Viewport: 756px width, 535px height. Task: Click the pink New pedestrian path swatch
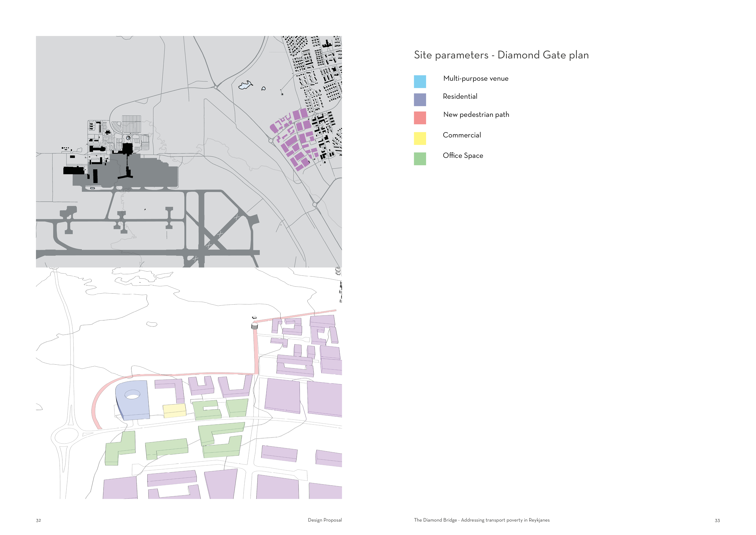420,118
